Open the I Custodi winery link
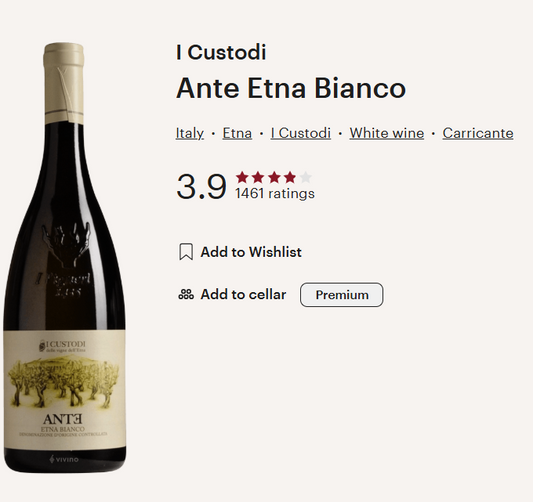Viewport: 533px width, 502px height. click(x=300, y=133)
